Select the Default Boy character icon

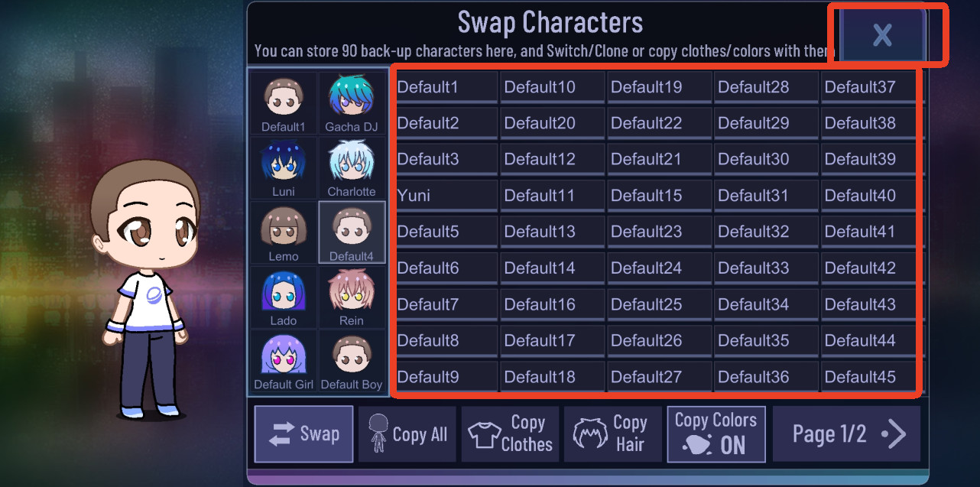[x=352, y=362]
